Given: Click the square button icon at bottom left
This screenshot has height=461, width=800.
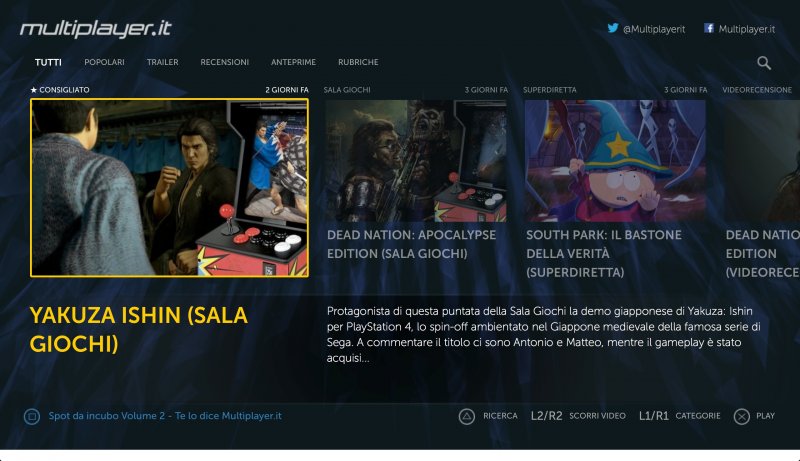Looking at the screenshot, I should (x=31, y=416).
